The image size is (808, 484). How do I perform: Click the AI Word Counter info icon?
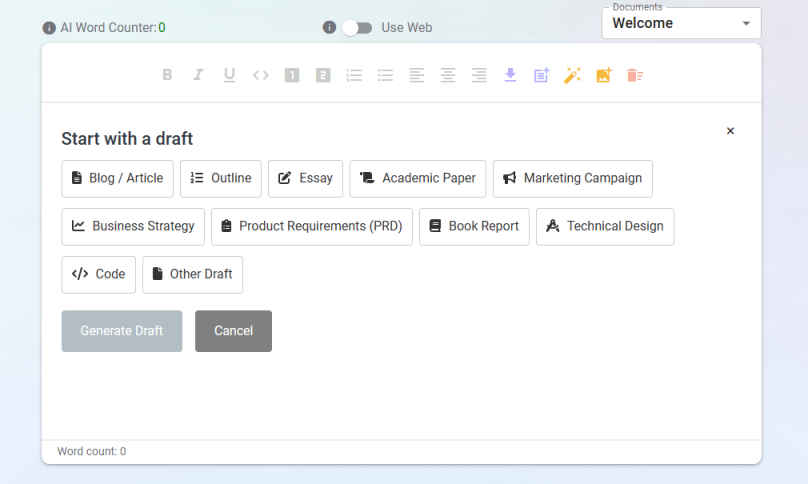point(49,28)
